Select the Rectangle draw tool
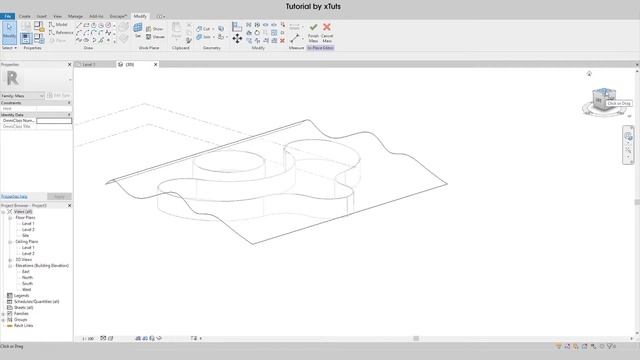Screen dimensions: 640x360 pyautogui.click(x=86, y=25)
